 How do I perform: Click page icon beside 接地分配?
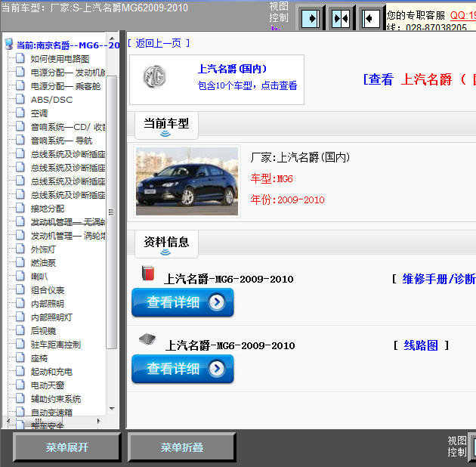tap(20, 208)
